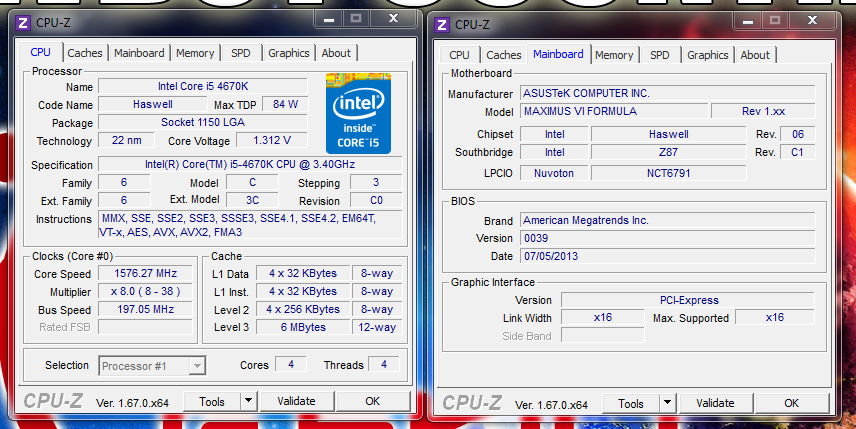Click Southbridge value Z87

coord(668,152)
